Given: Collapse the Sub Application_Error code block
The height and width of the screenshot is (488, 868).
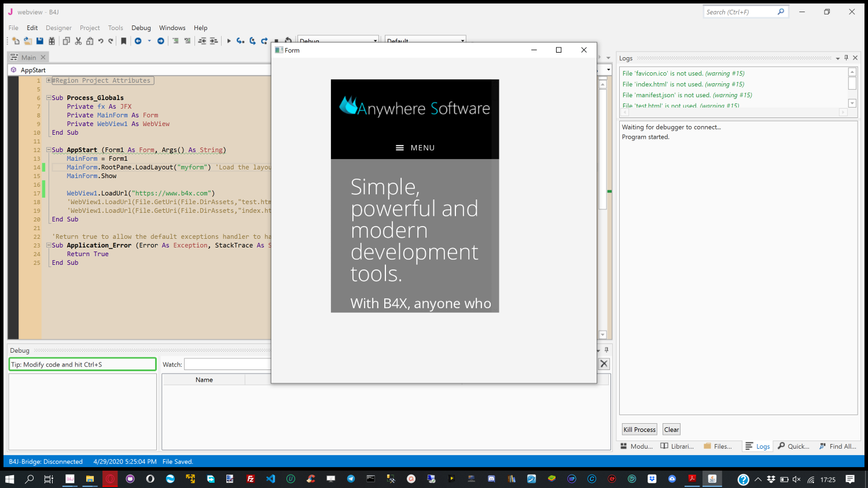Looking at the screenshot, I should pos(49,245).
